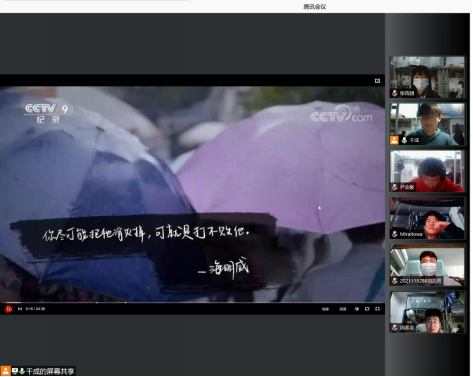Click muted mic icon on Miraitowa tile

395,234
